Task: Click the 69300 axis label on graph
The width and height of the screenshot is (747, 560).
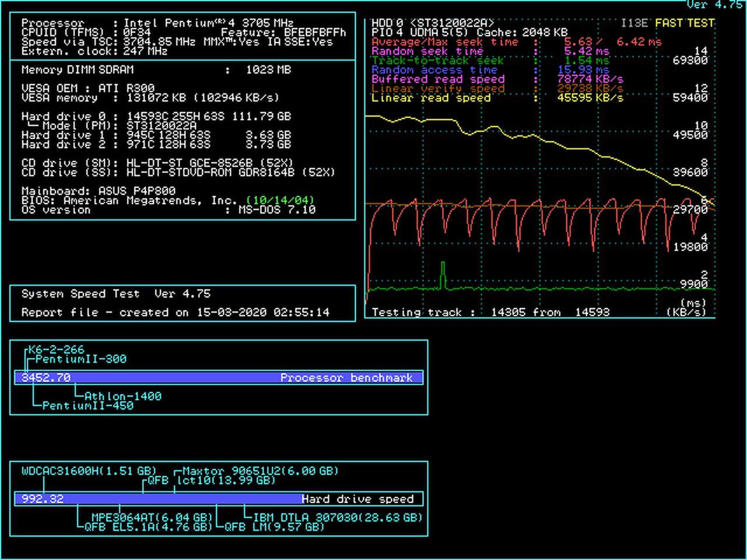Action: click(690, 60)
